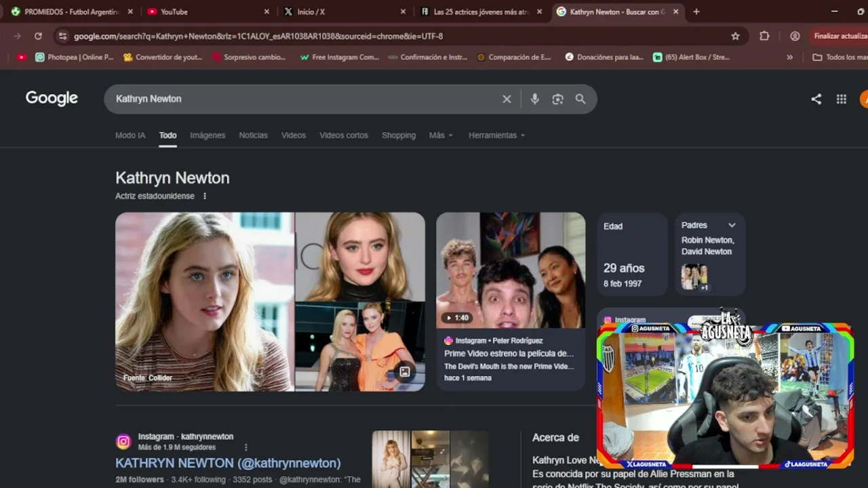868x488 pixels.
Task: Go to Google home via logo
Action: click(52, 98)
